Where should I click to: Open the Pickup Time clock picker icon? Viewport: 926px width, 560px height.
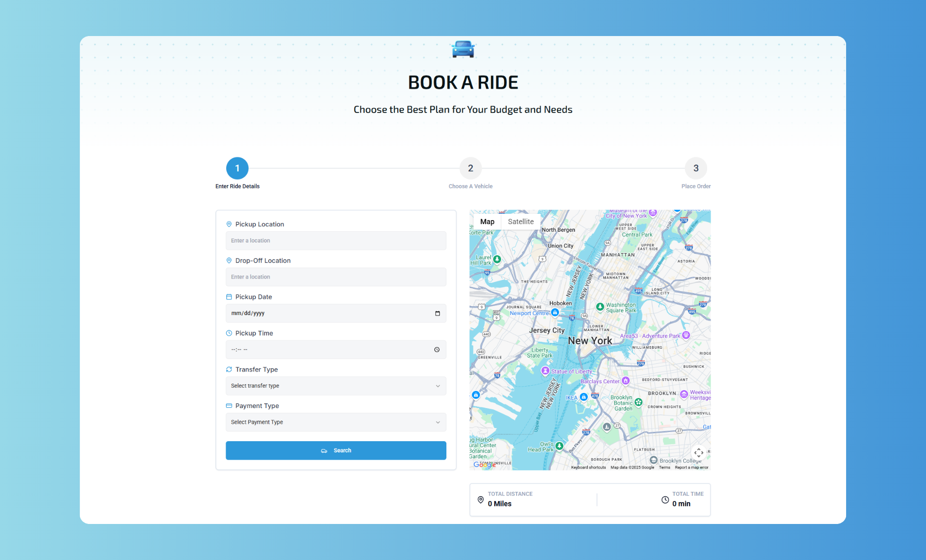(x=437, y=350)
